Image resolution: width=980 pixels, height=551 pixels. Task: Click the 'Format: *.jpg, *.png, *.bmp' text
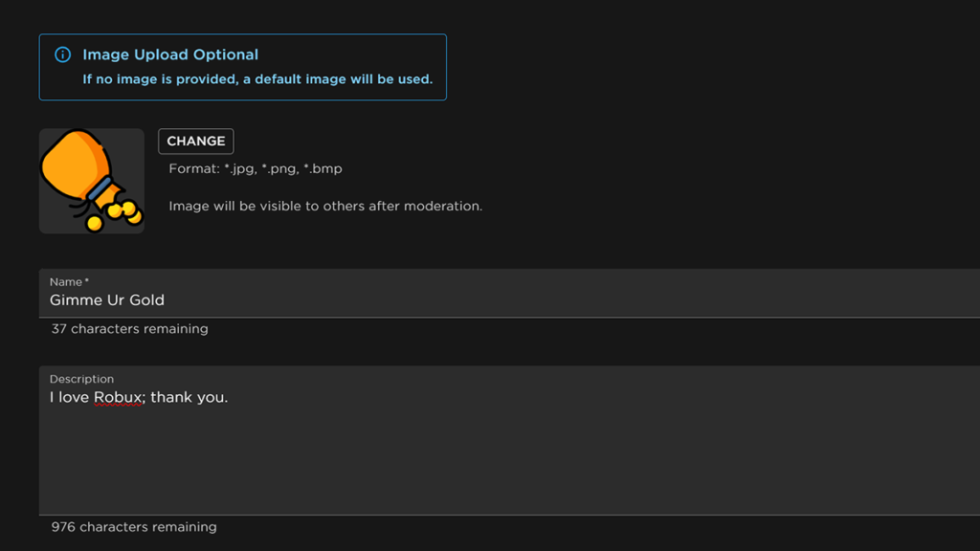pyautogui.click(x=256, y=168)
